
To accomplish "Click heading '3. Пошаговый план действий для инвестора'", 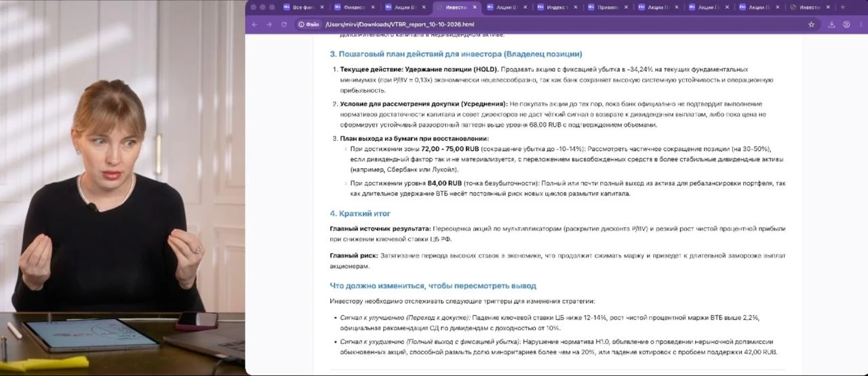I will tap(456, 54).
